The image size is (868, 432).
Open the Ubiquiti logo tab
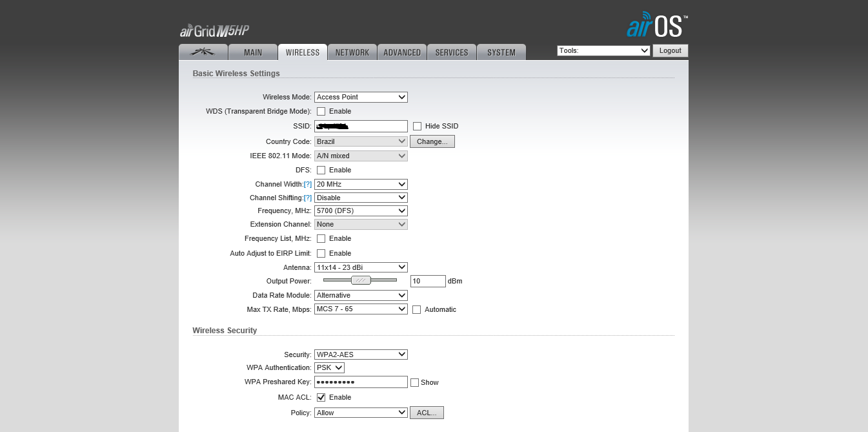coord(203,52)
